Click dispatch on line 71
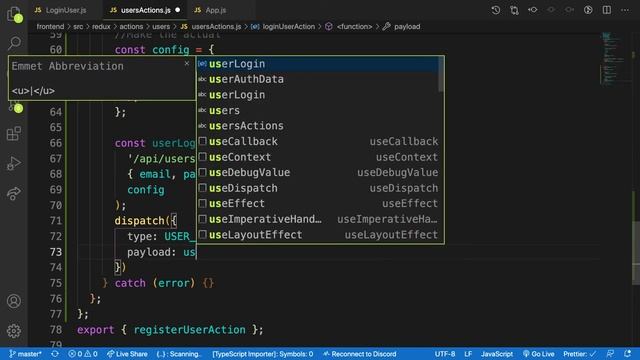640x360 pixels. (139, 220)
